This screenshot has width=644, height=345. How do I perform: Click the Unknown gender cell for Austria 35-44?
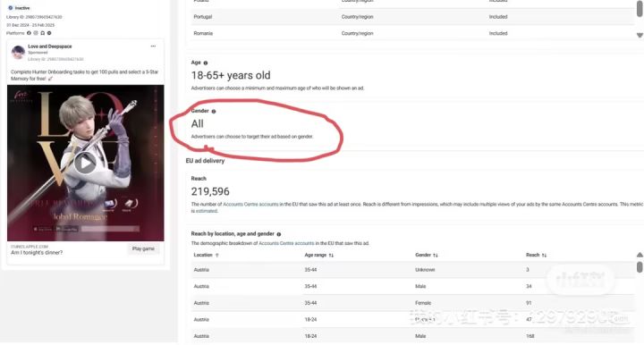[x=425, y=270]
